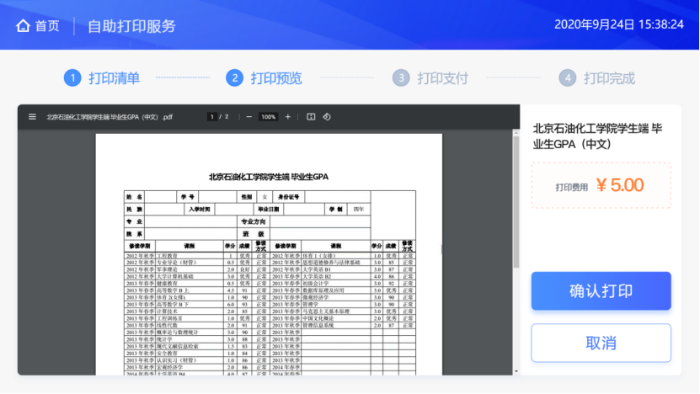Rotate the document with rotate icon
Screen dimensions: 700x394
pyautogui.click(x=327, y=117)
